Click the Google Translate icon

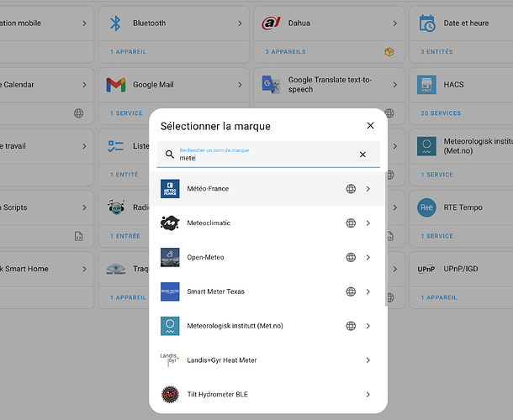pyautogui.click(x=271, y=85)
